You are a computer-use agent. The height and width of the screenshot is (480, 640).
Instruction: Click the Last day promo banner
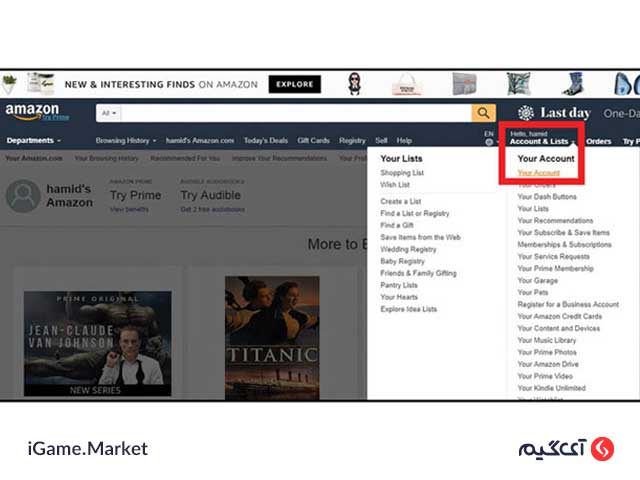(x=554, y=113)
